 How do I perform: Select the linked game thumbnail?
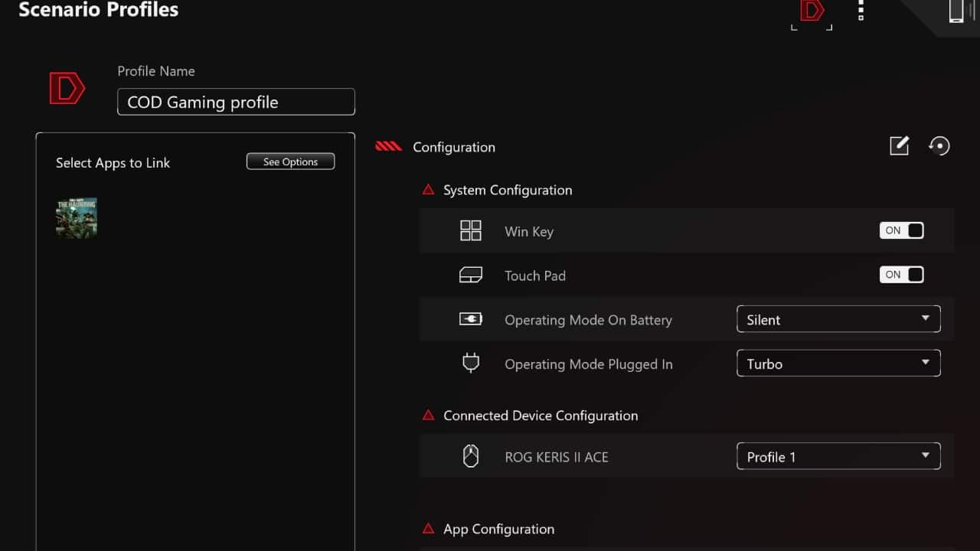point(77,218)
